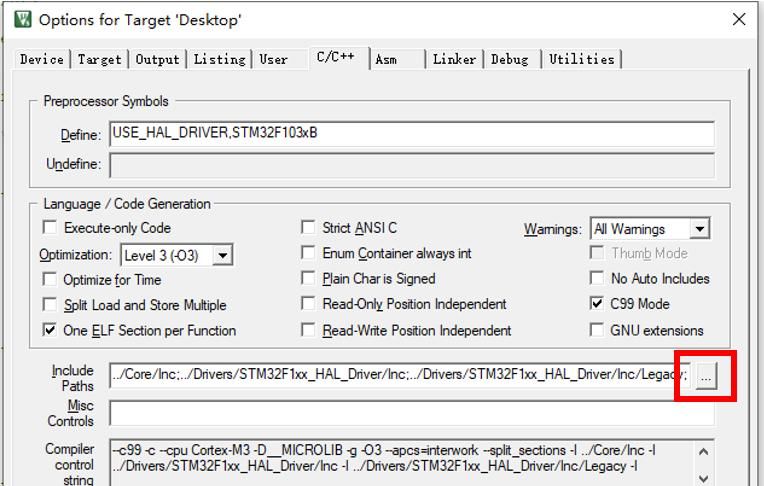Click the Include Paths text field
The height and width of the screenshot is (486, 764).
pos(400,375)
